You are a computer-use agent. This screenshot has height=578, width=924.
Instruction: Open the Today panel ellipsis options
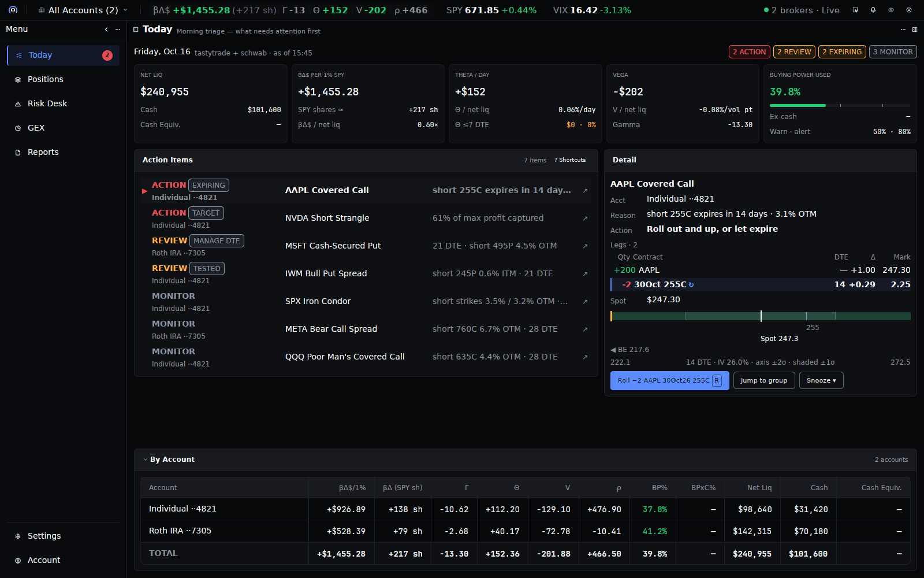903,29
